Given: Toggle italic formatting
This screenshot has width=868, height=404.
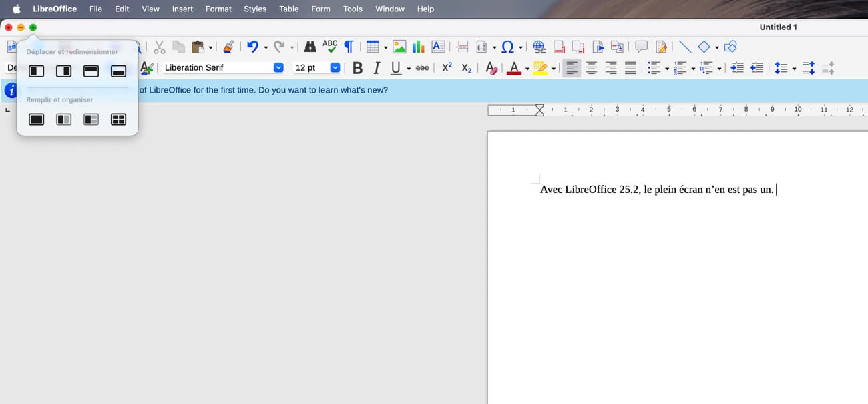Looking at the screenshot, I should [x=377, y=68].
